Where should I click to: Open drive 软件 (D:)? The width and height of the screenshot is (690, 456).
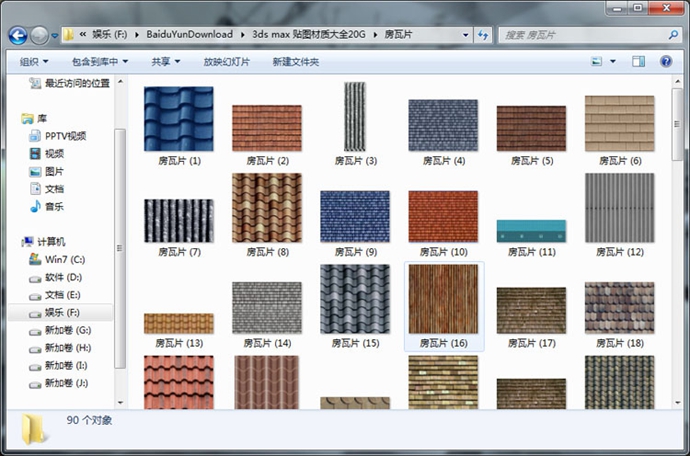pos(55,277)
